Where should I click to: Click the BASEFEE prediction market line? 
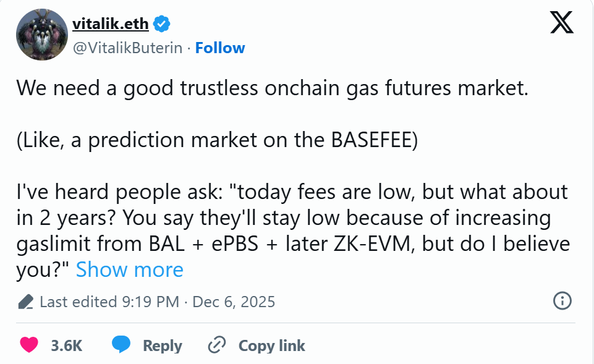point(216,140)
